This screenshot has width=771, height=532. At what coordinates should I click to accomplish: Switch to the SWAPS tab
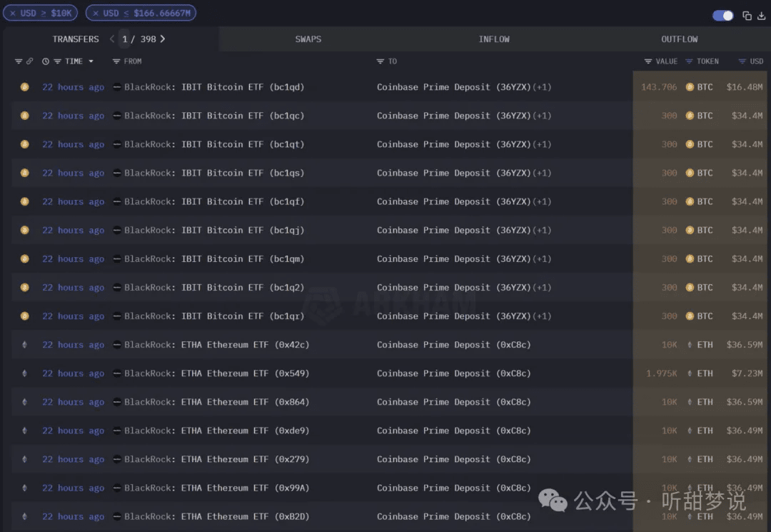[x=308, y=39]
